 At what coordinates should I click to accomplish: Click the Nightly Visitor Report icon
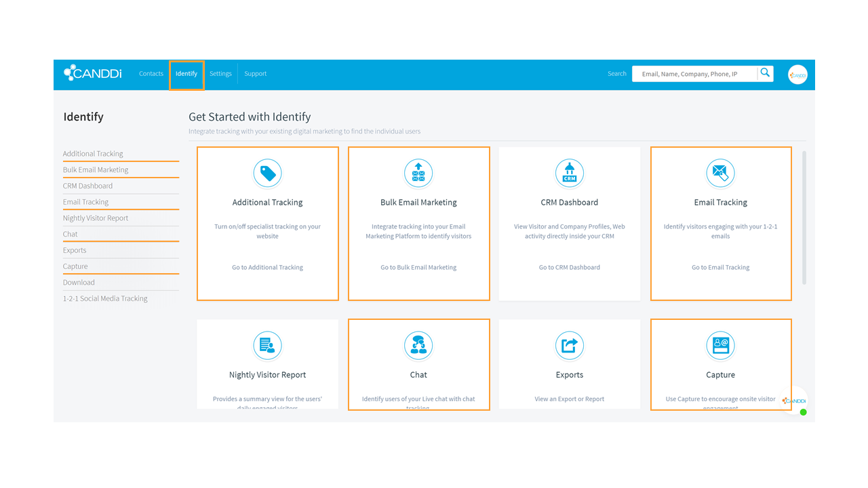(268, 346)
